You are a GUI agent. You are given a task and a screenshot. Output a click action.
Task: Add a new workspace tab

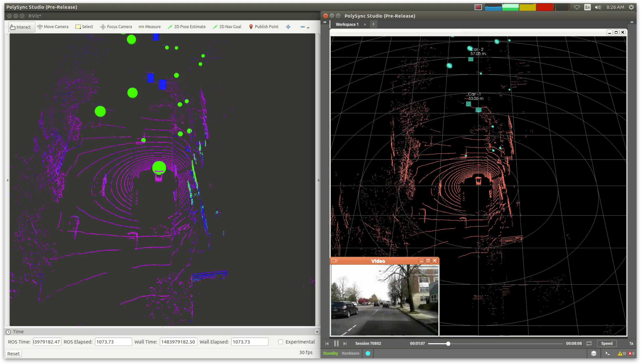[373, 24]
